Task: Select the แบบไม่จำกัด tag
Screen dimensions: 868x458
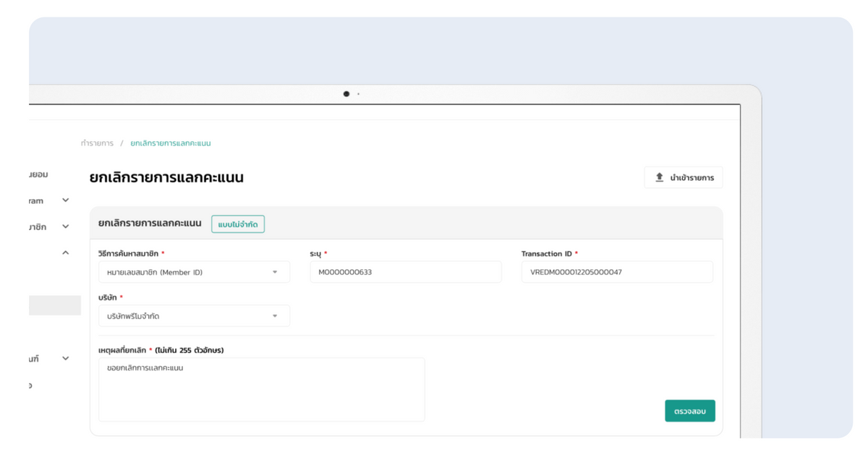Action: tap(238, 224)
